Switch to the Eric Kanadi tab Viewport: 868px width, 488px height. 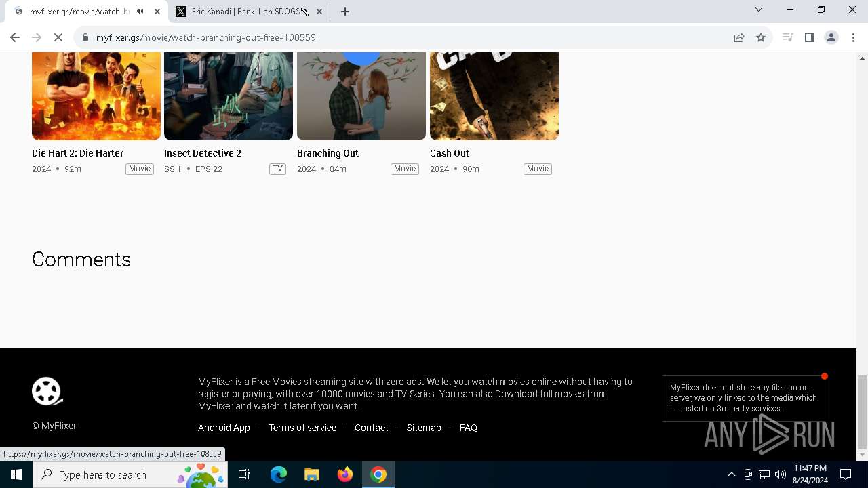pyautogui.click(x=249, y=12)
